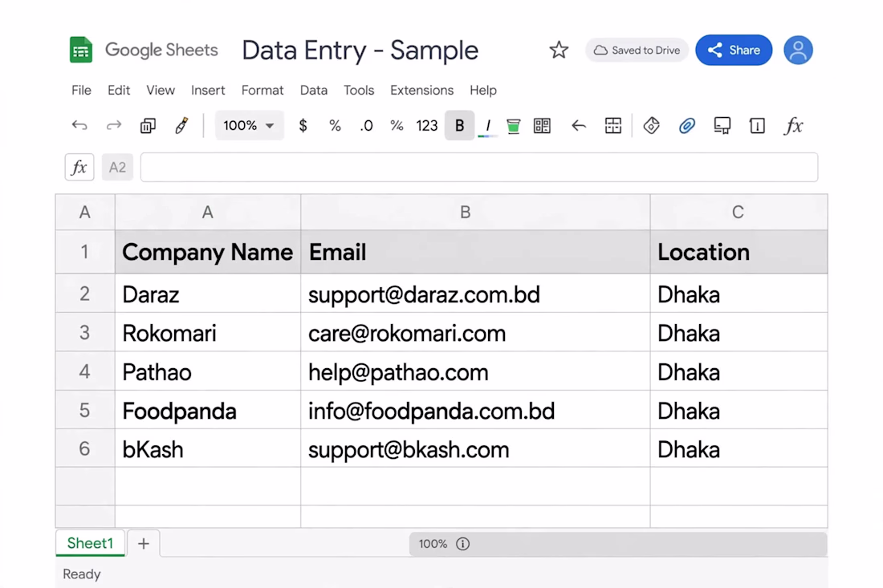
Task: Click the Google Sheets green logo icon
Action: click(x=80, y=50)
